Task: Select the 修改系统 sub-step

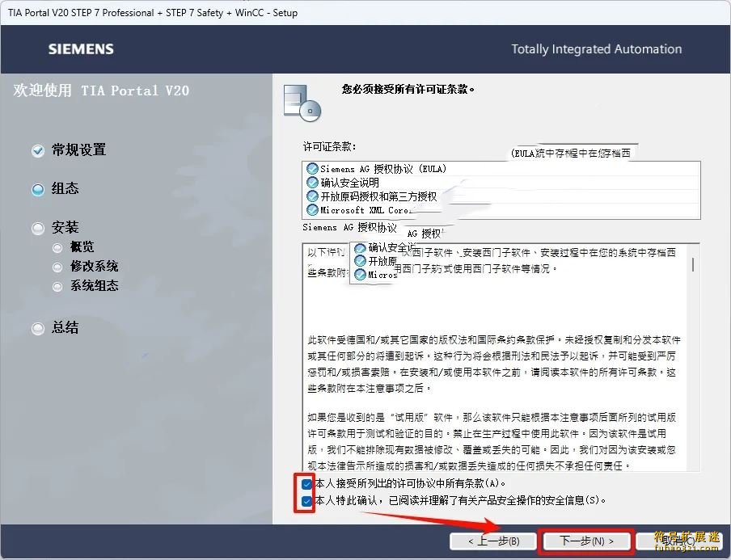Action: pos(94,267)
